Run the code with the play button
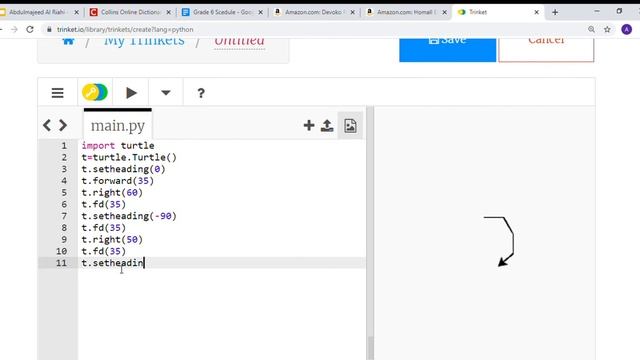Image resolution: width=640 pixels, height=360 pixels. click(131, 93)
